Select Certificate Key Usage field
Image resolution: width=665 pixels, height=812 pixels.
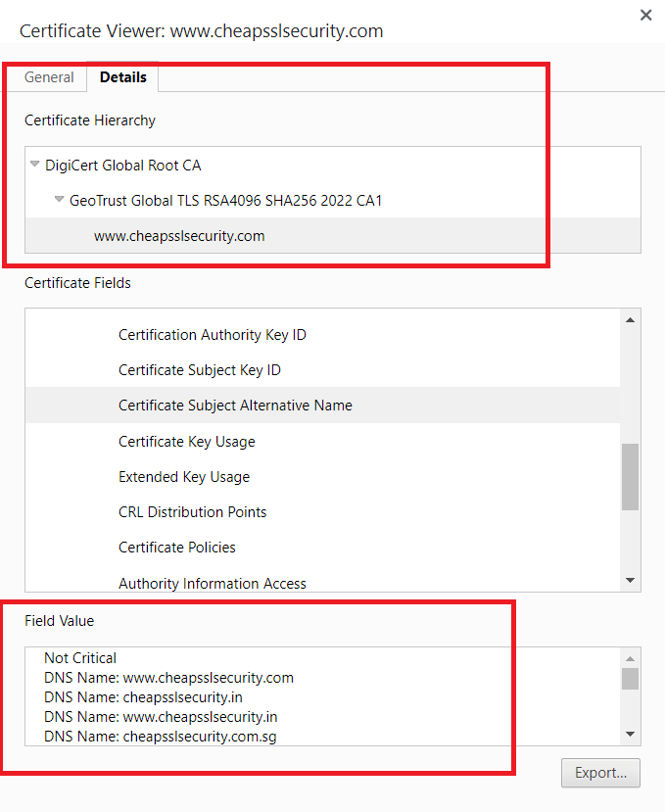(322, 442)
